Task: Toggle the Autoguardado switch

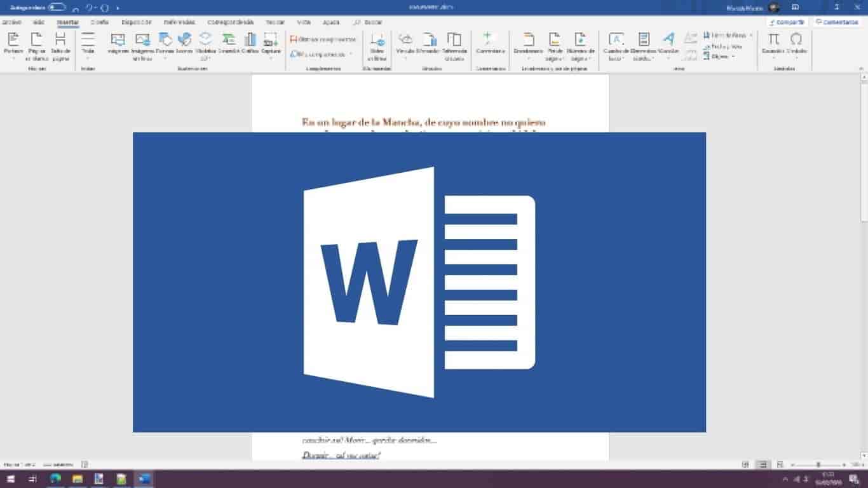Action: point(57,8)
